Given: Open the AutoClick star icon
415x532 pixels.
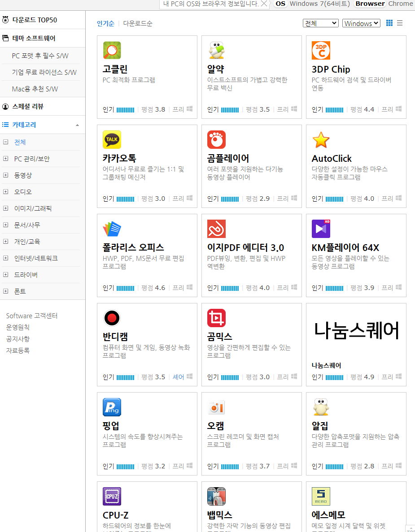Looking at the screenshot, I should 321,139.
